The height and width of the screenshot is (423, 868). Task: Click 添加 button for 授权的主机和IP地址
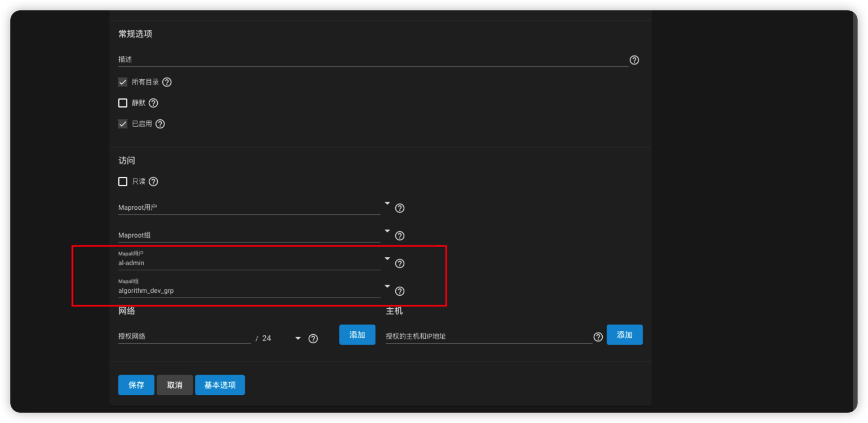(x=625, y=335)
